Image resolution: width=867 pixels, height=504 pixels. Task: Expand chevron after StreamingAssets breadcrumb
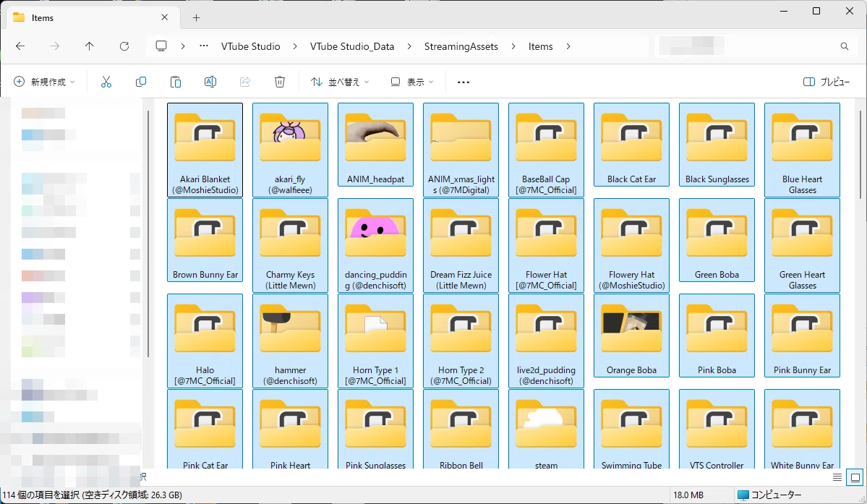(x=513, y=46)
